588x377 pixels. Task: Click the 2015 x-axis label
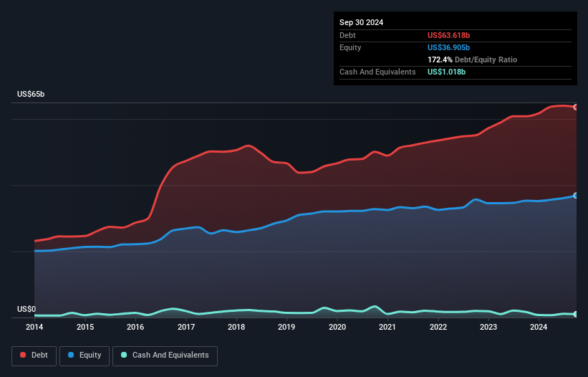[x=85, y=327]
